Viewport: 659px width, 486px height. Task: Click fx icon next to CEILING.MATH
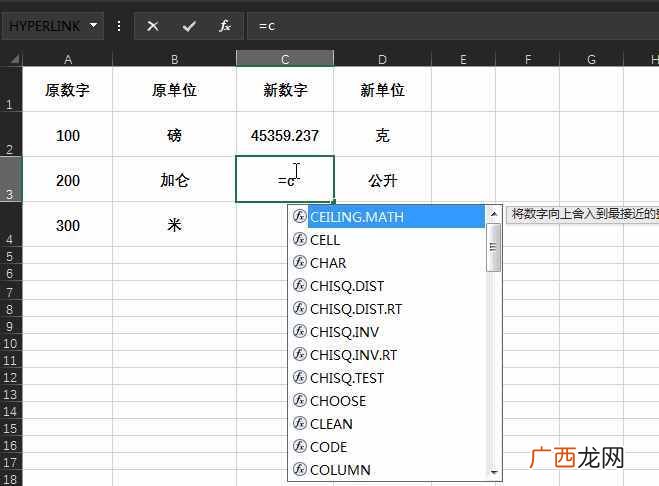coord(299,217)
